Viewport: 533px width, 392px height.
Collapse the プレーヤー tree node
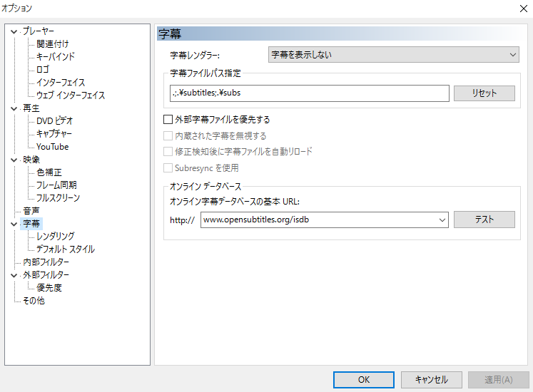[x=14, y=31]
